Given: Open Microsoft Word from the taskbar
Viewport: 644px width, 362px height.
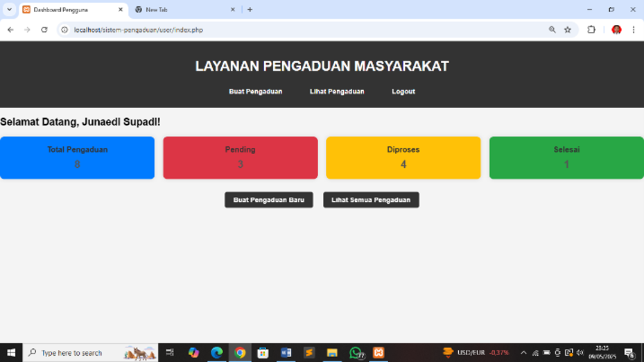Looking at the screenshot, I should pyautogui.click(x=286, y=352).
